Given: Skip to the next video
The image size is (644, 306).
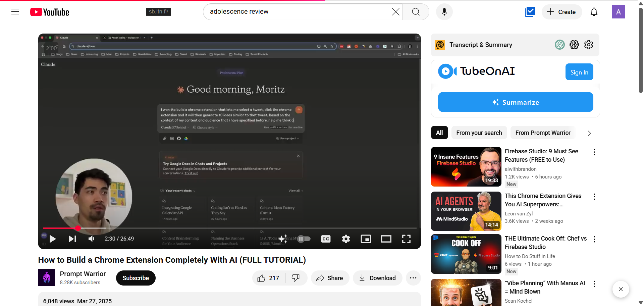Looking at the screenshot, I should (72, 239).
